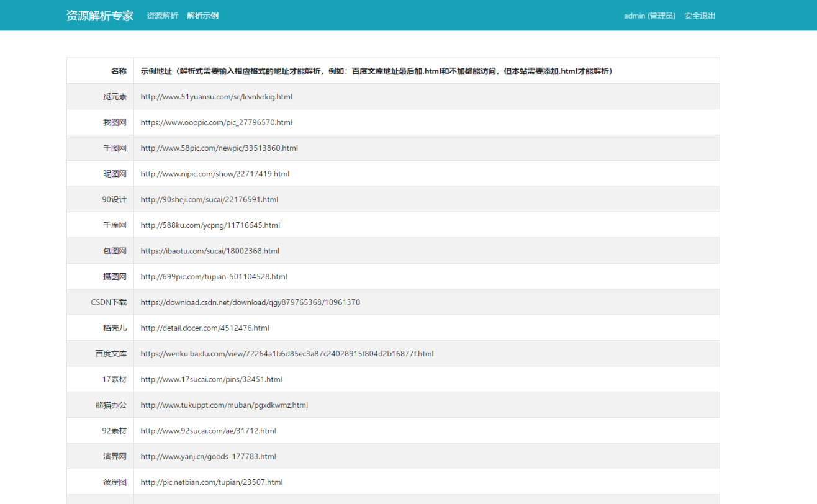This screenshot has width=817, height=504.
Task: Select the 58pic.com newpic URL text
Action: coord(219,148)
